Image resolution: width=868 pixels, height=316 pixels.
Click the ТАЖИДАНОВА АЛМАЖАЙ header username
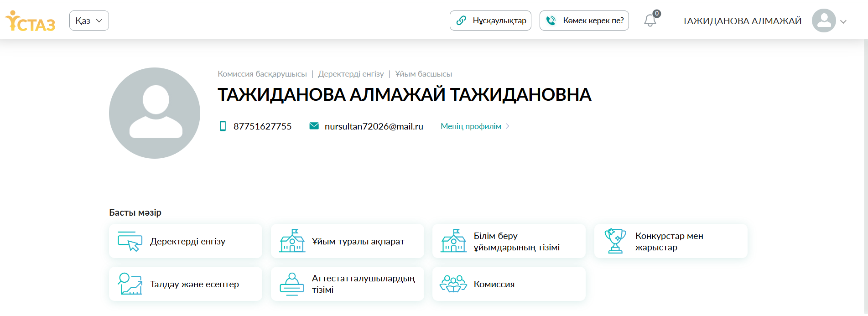742,21
